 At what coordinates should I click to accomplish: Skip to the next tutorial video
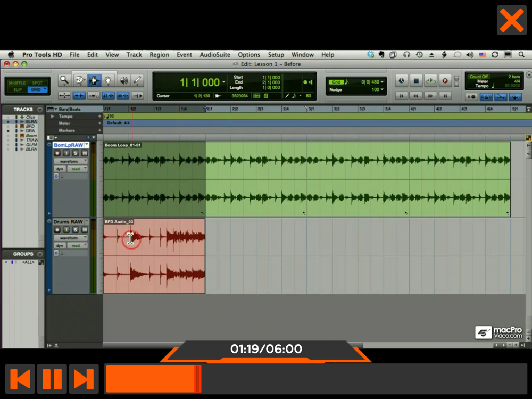pyautogui.click(x=84, y=379)
